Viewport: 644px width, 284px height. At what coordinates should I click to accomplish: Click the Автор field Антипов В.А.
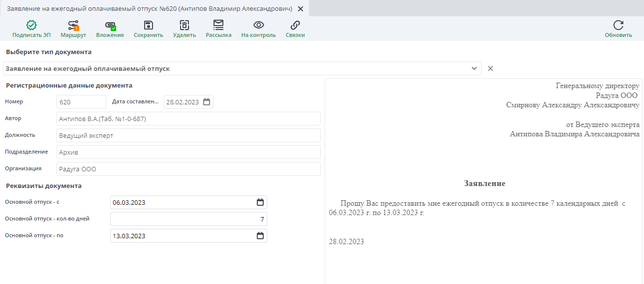pyautogui.click(x=188, y=119)
